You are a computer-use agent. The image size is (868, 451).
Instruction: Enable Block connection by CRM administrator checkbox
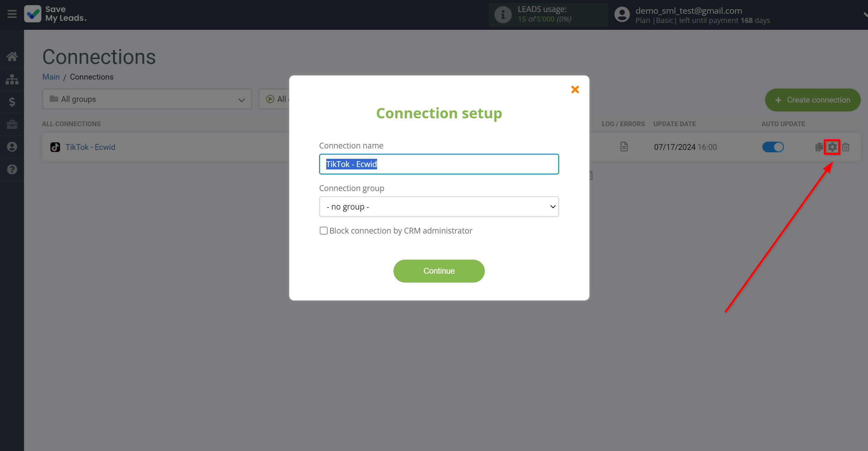coord(323,231)
